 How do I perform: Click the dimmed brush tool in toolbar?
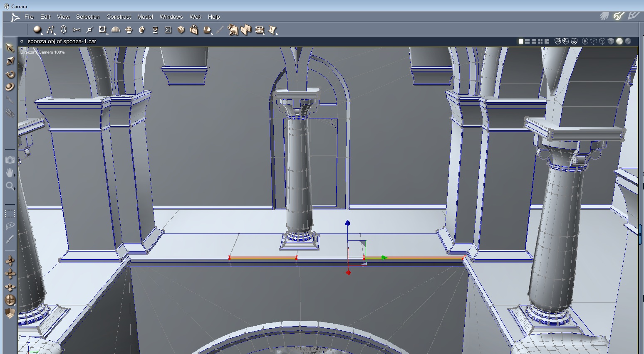click(x=220, y=29)
